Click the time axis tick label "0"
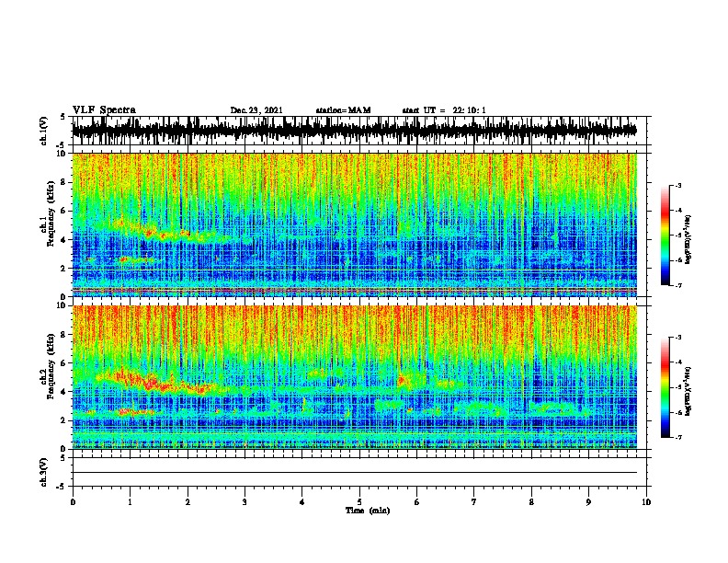728x563 pixels. pyautogui.click(x=73, y=502)
